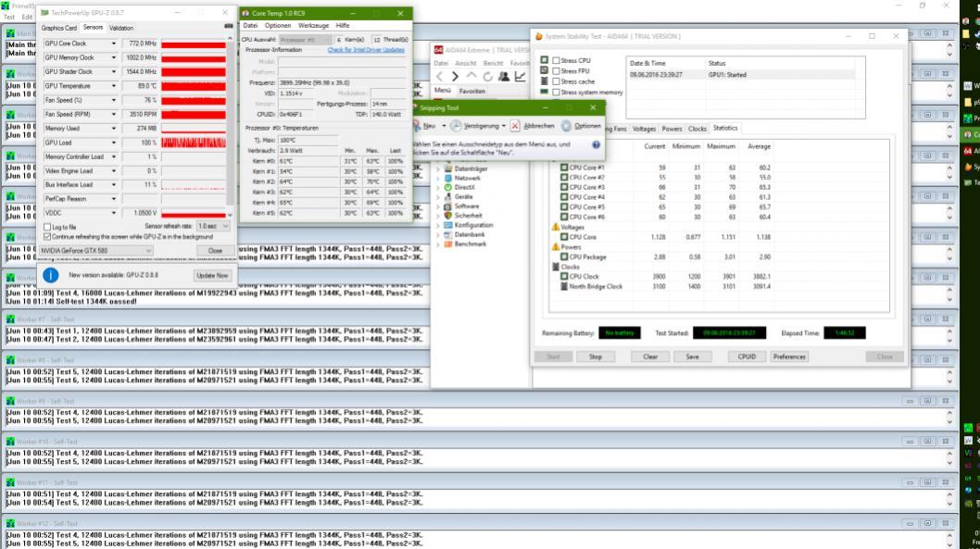
Task: Click Stress cache chip icon
Action: 545,81
